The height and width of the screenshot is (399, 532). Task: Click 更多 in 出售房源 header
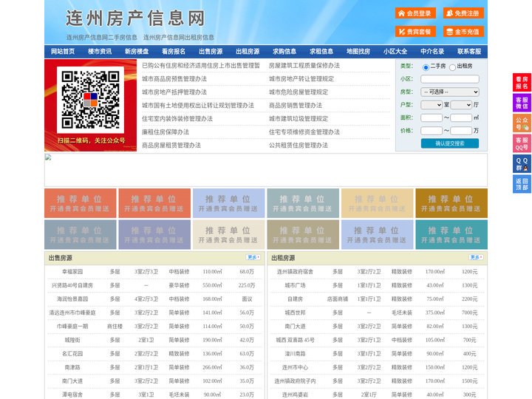click(253, 258)
